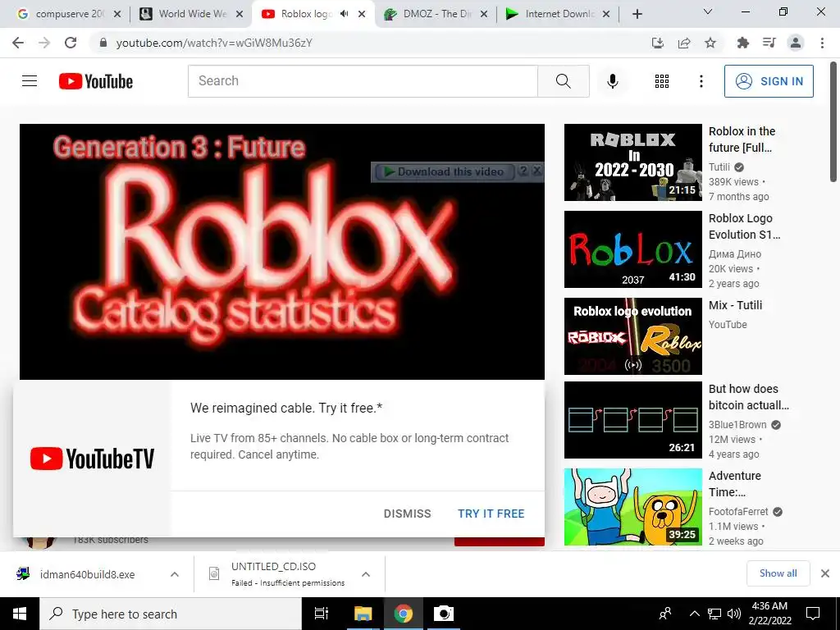Open the Extensions puzzle icon
840x630 pixels.
(743, 43)
